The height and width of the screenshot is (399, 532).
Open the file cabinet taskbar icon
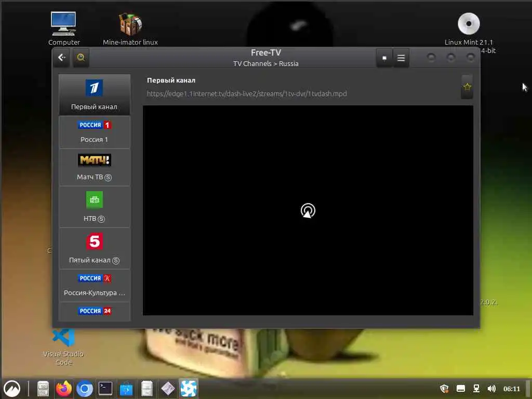point(147,389)
